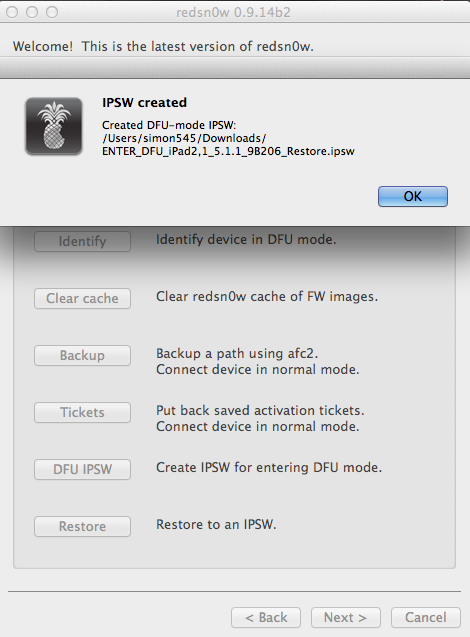Select the Restore button
470x637 pixels.
[82, 526]
